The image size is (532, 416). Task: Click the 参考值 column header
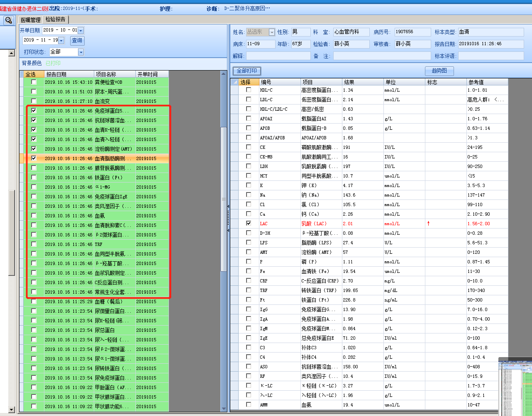(487, 82)
